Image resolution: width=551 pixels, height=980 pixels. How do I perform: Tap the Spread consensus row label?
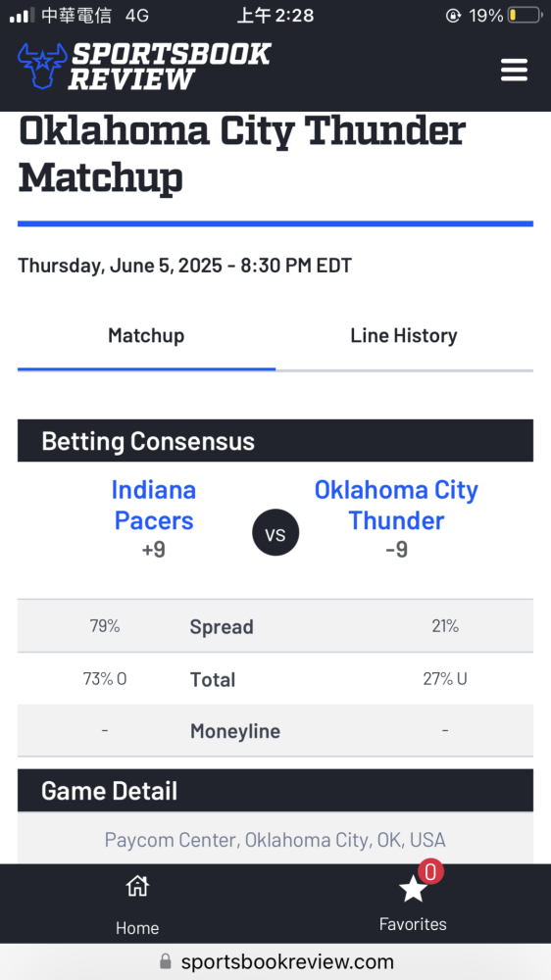coord(222,627)
